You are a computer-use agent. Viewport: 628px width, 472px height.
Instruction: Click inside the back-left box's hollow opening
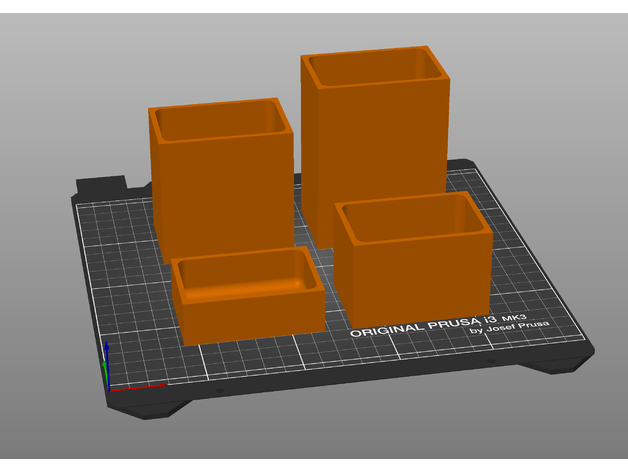click(x=220, y=120)
